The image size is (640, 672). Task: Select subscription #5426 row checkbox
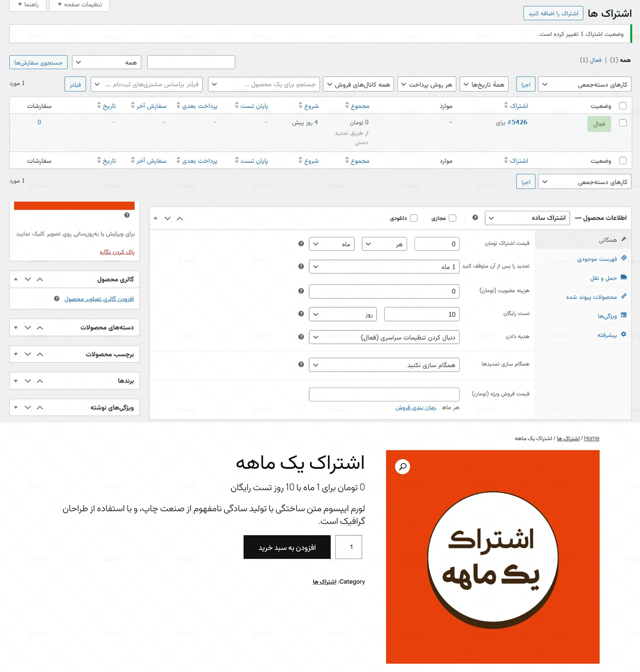point(622,123)
